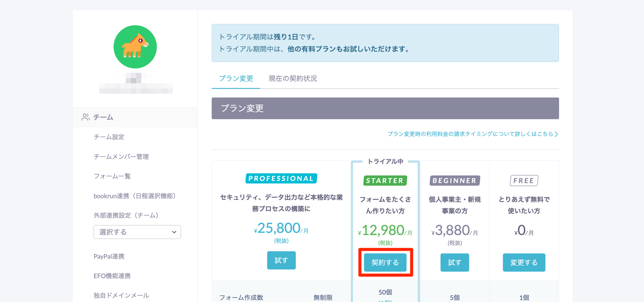The height and width of the screenshot is (302, 644).
Task: Click the team people icon in sidebar
Action: click(x=85, y=117)
